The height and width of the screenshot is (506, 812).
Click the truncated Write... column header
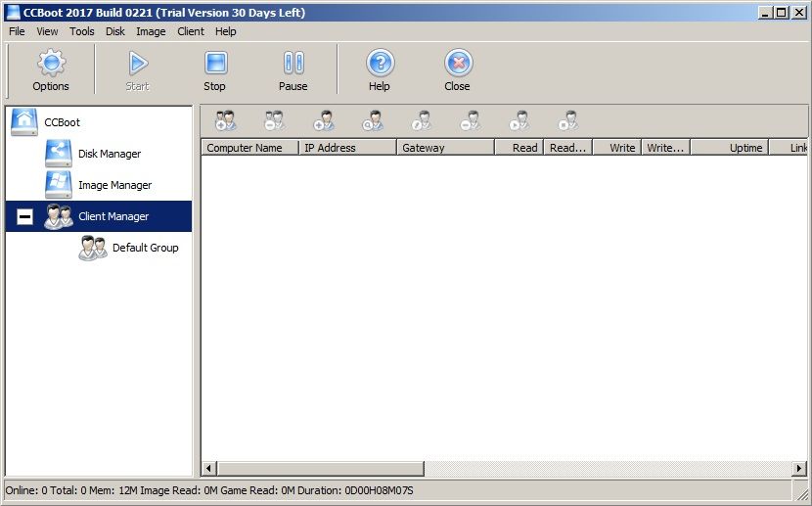[665, 148]
